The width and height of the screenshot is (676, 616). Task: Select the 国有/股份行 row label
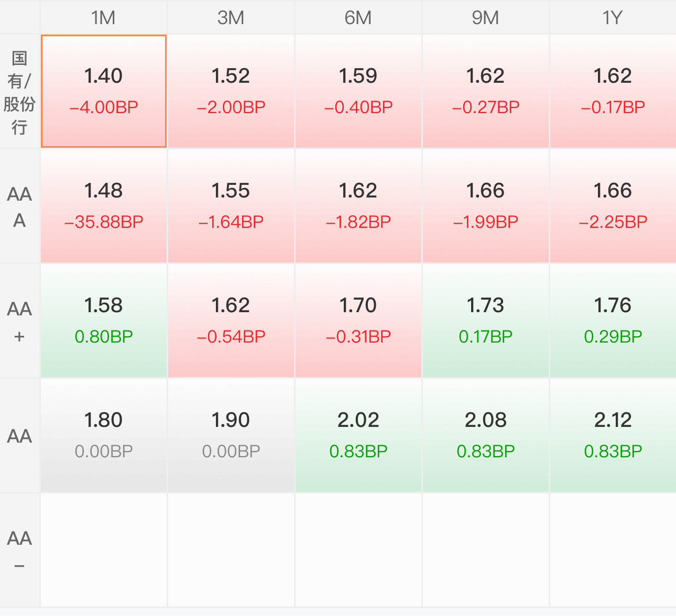tap(19, 92)
